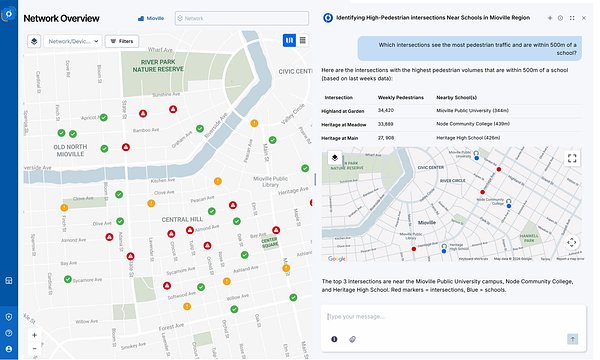Click the Weekly Pedestrians column header
Image resolution: width=600 pixels, height=360 pixels.
[x=401, y=98]
